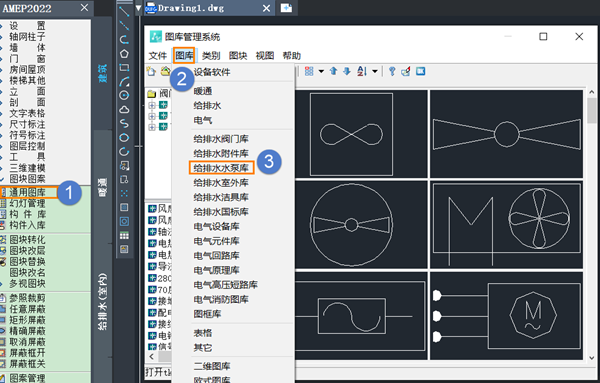
Task: Click the new library icon in toolbar
Action: pos(152,71)
